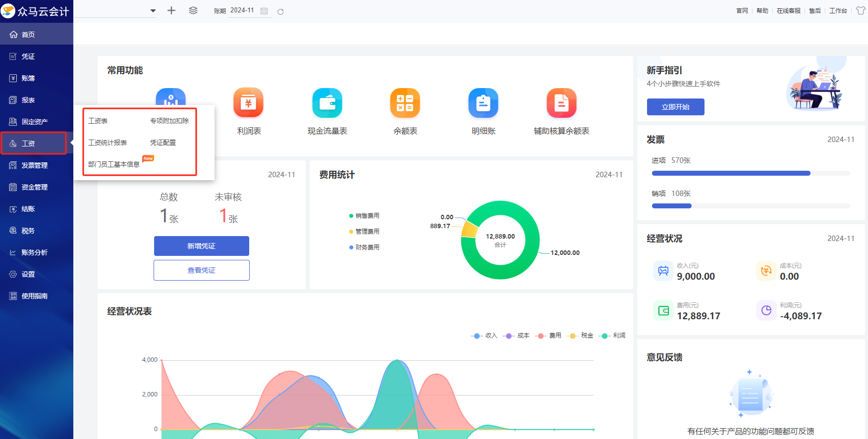Click the 进项 invoice progress bar
Viewport: 868px width, 439px height.
point(751,173)
